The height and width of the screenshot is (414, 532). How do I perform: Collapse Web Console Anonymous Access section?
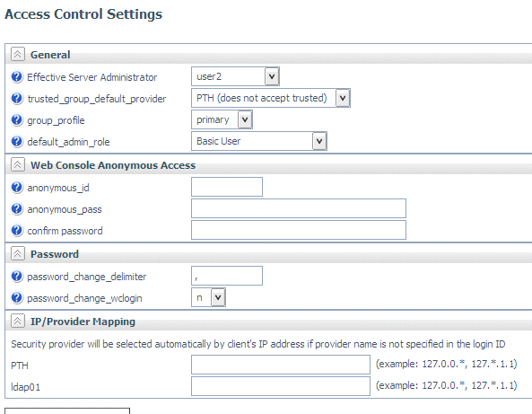[18, 164]
